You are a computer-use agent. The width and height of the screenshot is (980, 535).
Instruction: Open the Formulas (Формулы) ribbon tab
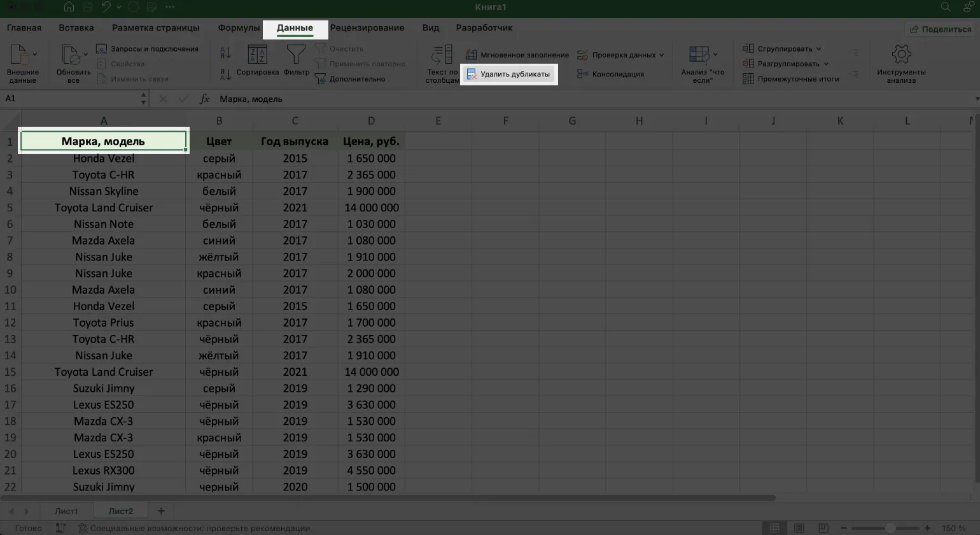[x=239, y=28]
